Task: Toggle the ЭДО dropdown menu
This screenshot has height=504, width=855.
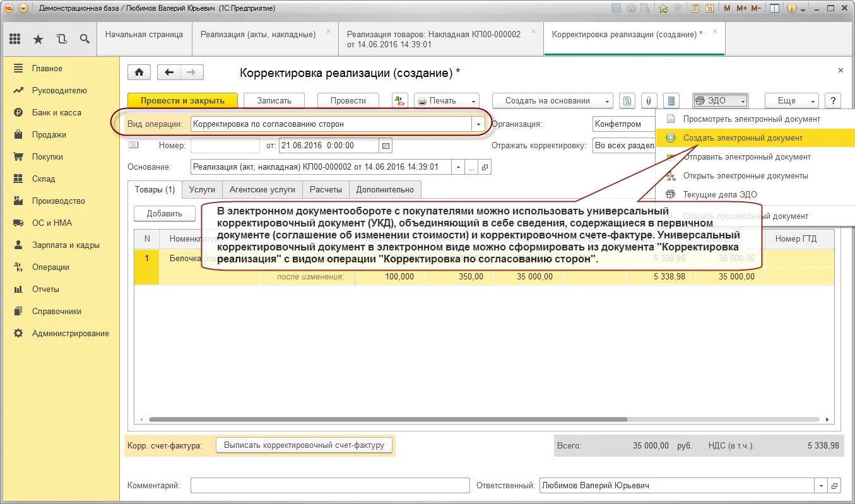Action: click(720, 100)
